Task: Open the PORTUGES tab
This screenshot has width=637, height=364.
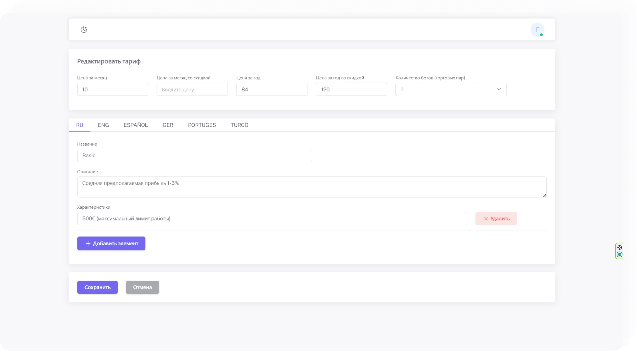Action: click(x=202, y=125)
